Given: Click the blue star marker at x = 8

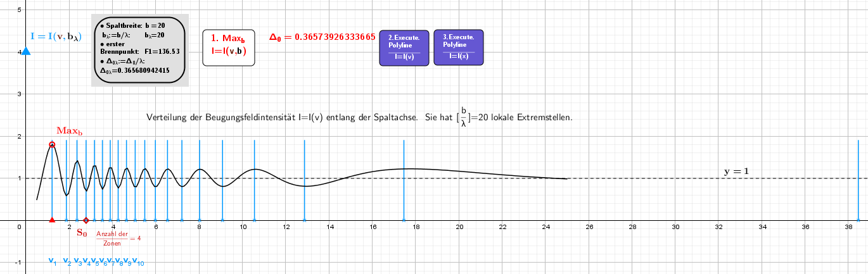Looking at the screenshot, I should pyautogui.click(x=199, y=220).
